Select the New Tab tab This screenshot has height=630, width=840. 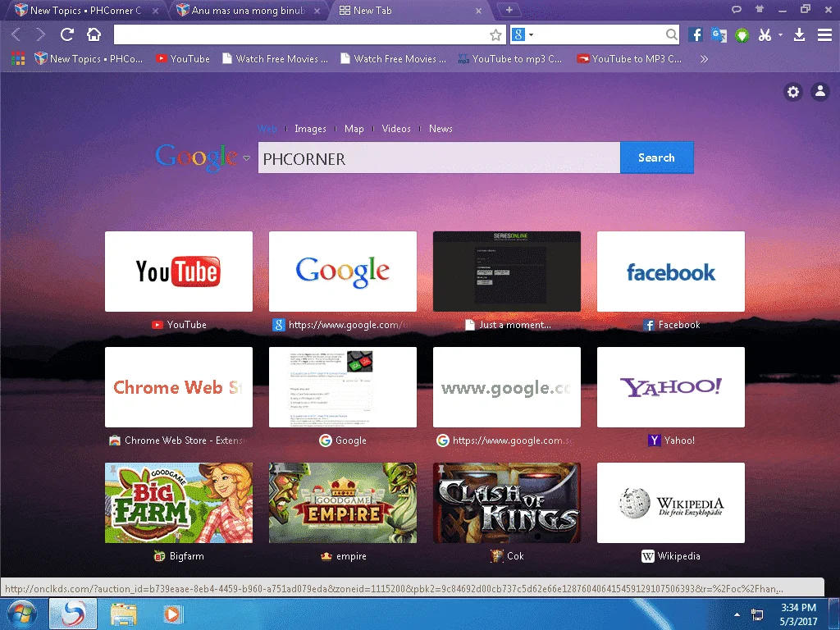[x=409, y=10]
